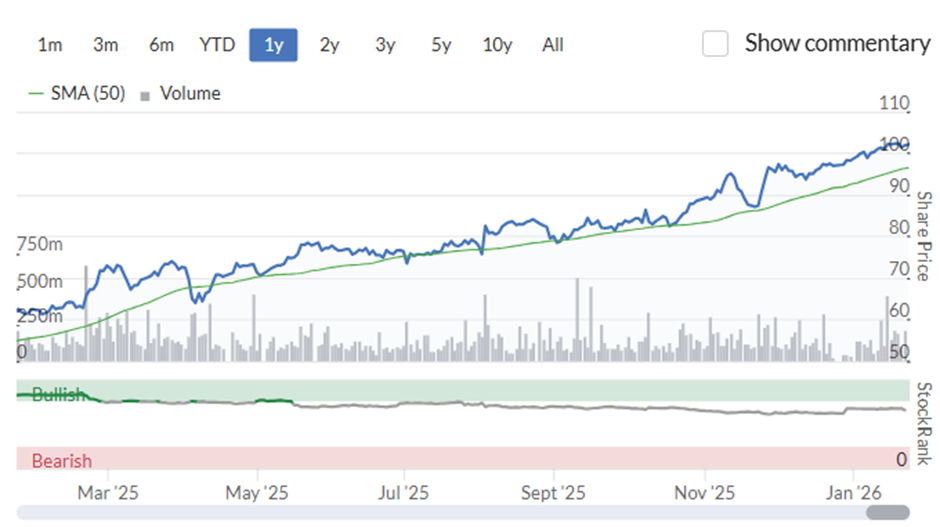This screenshot has height=527, width=940.
Task: Show All historical price data
Action: [x=553, y=45]
